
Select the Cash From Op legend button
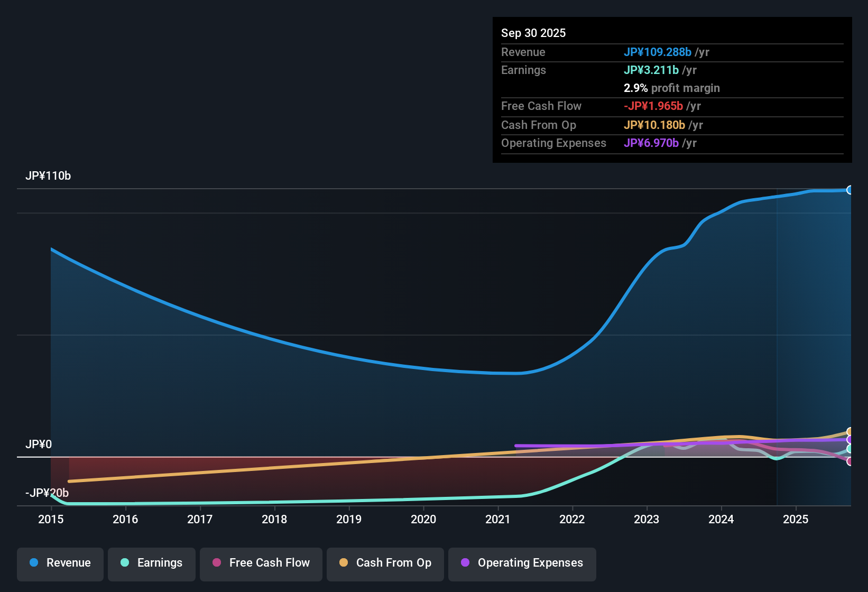tap(385, 563)
